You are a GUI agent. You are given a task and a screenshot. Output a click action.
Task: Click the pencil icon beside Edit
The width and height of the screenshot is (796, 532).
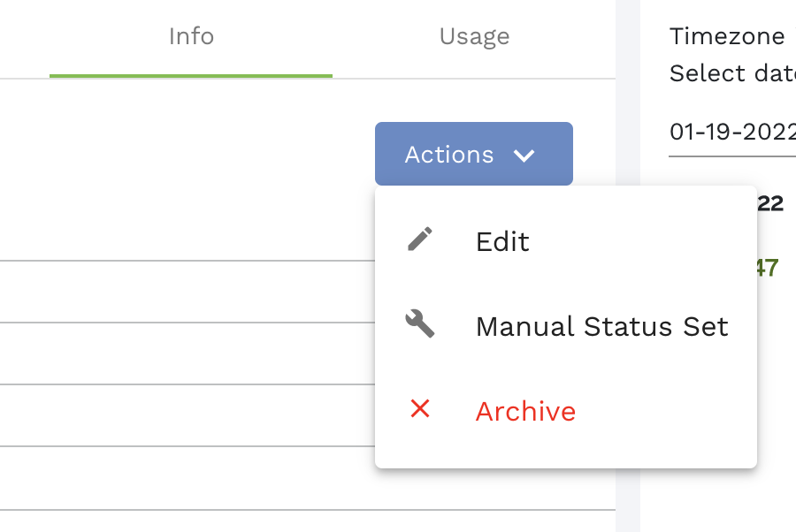pos(420,239)
